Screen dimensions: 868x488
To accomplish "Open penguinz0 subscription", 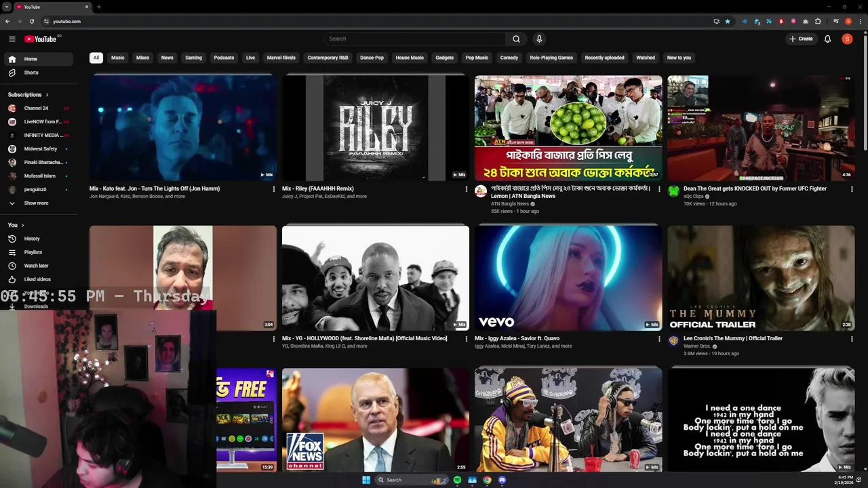I will coord(39,190).
